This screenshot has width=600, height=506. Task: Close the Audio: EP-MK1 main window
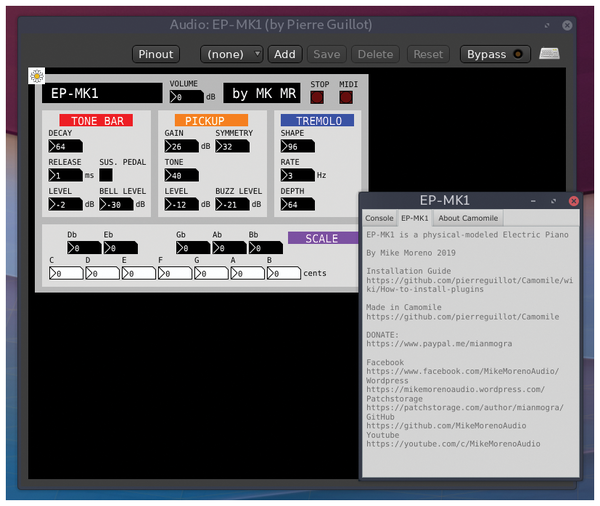click(x=567, y=25)
